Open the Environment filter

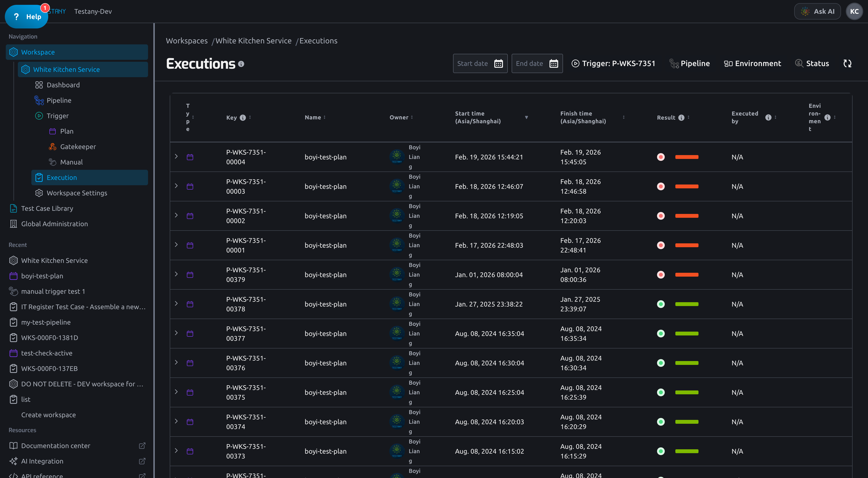pyautogui.click(x=752, y=63)
